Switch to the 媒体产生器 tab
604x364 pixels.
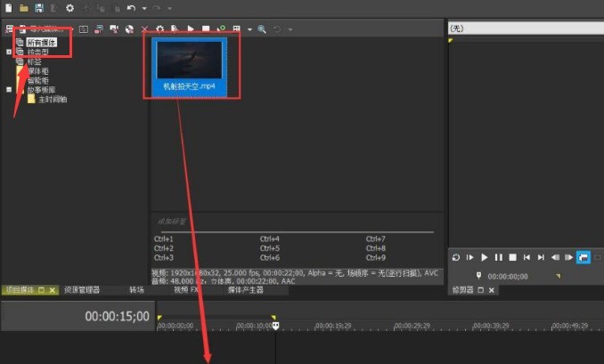[x=245, y=290]
